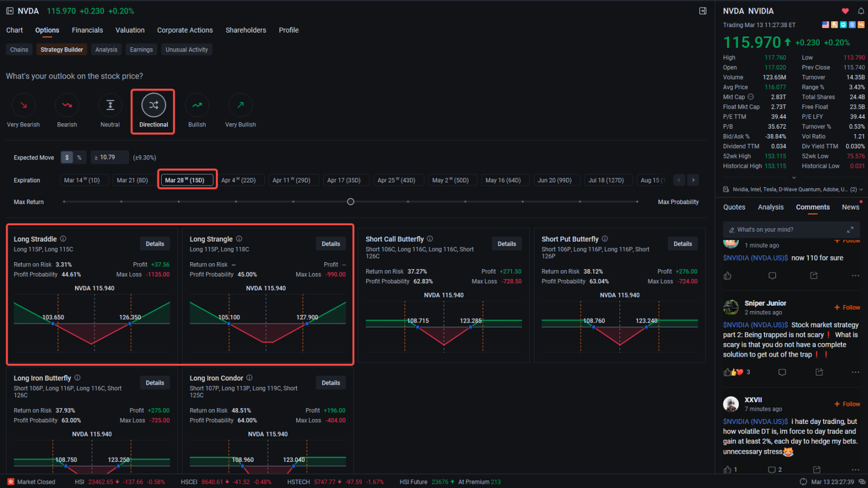
Task: Open Details for Long Straddle
Action: click(x=155, y=244)
